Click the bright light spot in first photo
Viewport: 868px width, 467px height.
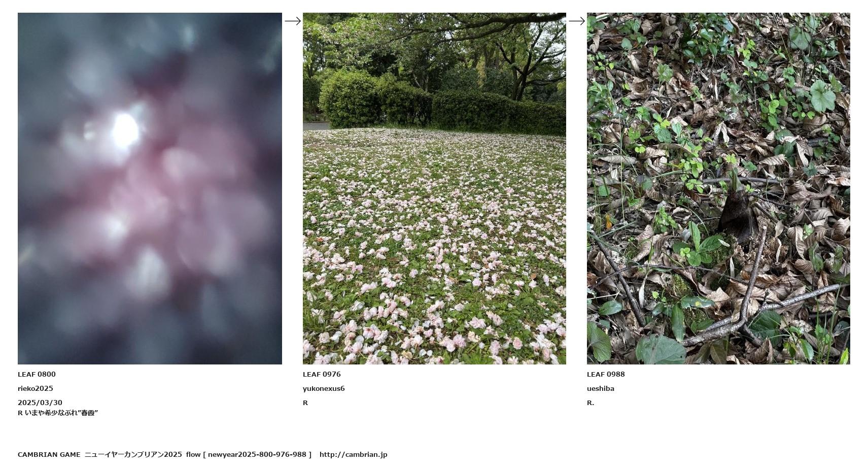click(125, 129)
